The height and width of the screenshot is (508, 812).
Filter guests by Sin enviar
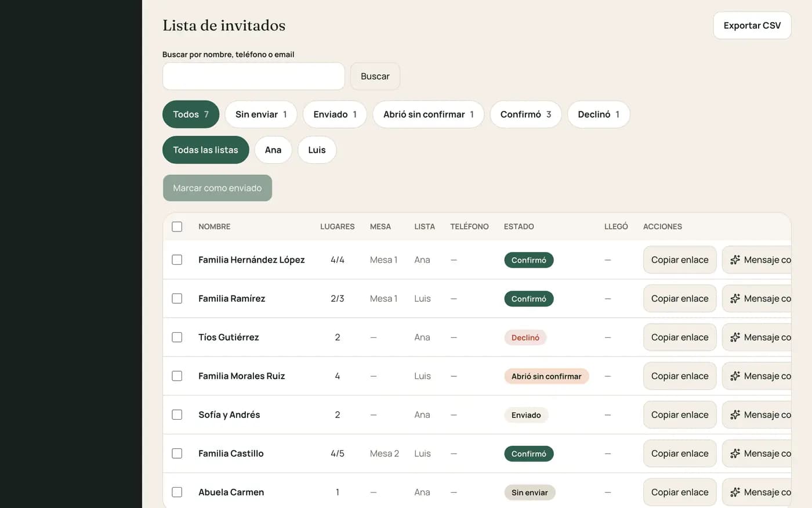point(261,114)
